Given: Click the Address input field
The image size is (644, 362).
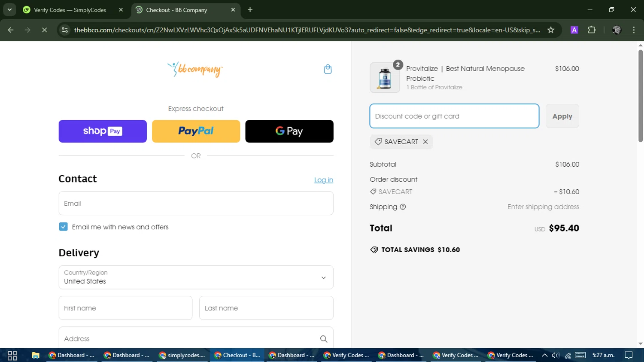Looking at the screenshot, I should (196, 339).
